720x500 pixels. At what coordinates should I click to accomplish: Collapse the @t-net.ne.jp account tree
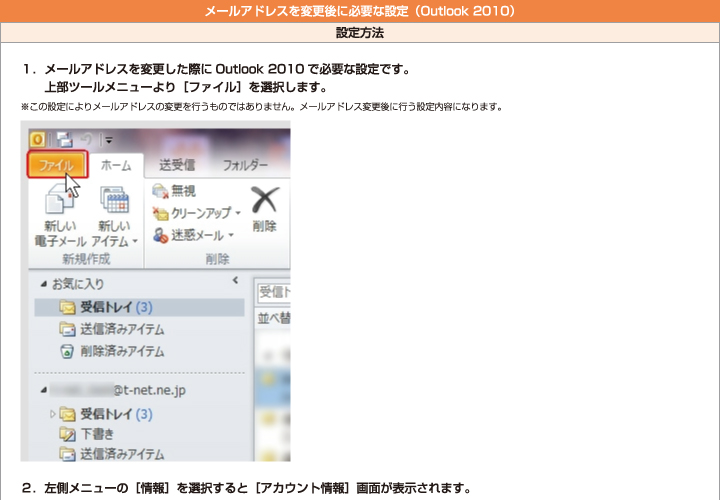[x=44, y=390]
